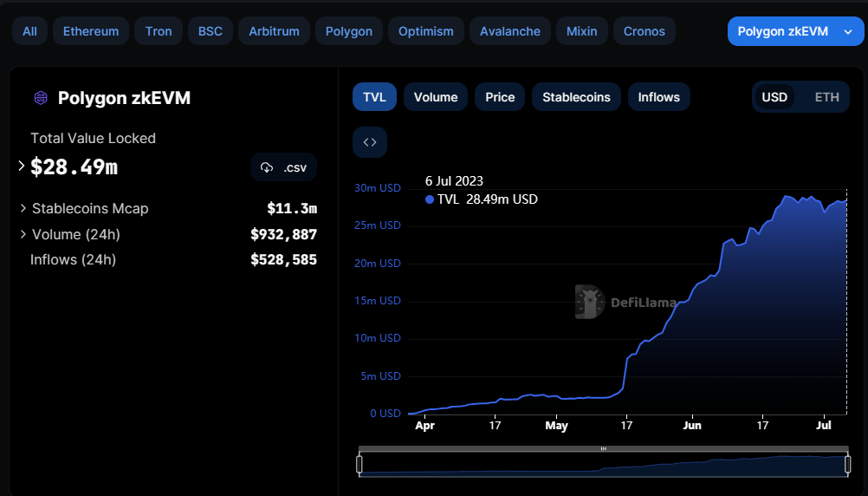Click the Inflows (24h) label
Screen dimensions: 868x496
pyautogui.click(x=73, y=259)
